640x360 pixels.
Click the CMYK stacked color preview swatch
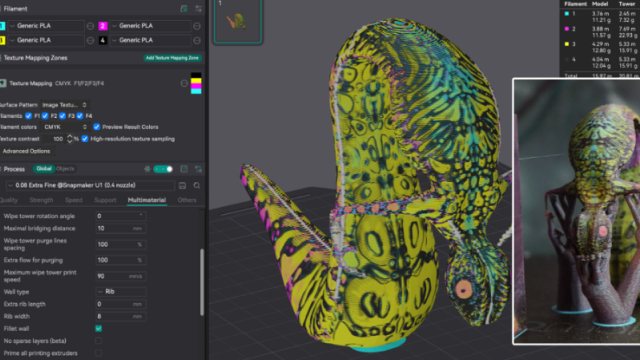pyautogui.click(x=196, y=83)
